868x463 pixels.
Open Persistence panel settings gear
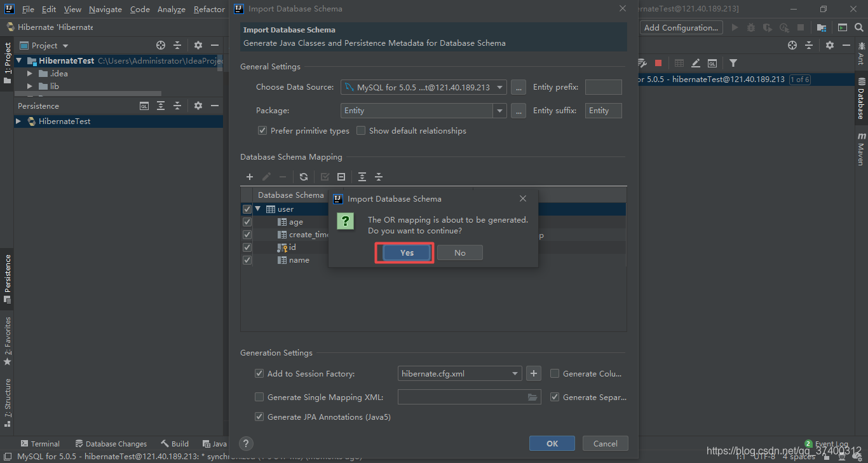coord(198,106)
